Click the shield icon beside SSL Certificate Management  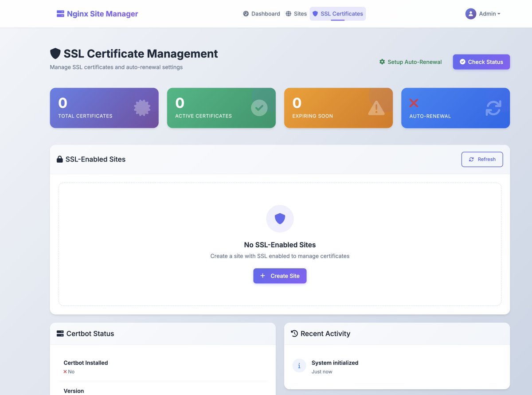click(55, 54)
